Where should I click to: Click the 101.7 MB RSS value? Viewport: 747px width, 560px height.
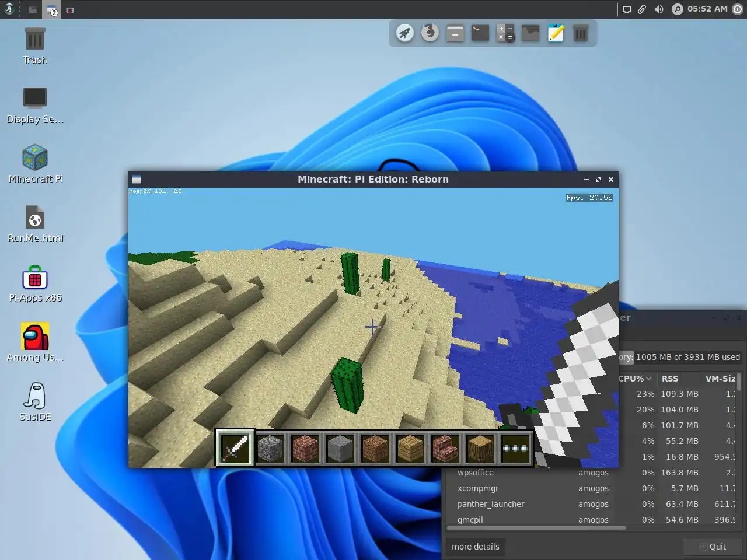click(679, 425)
